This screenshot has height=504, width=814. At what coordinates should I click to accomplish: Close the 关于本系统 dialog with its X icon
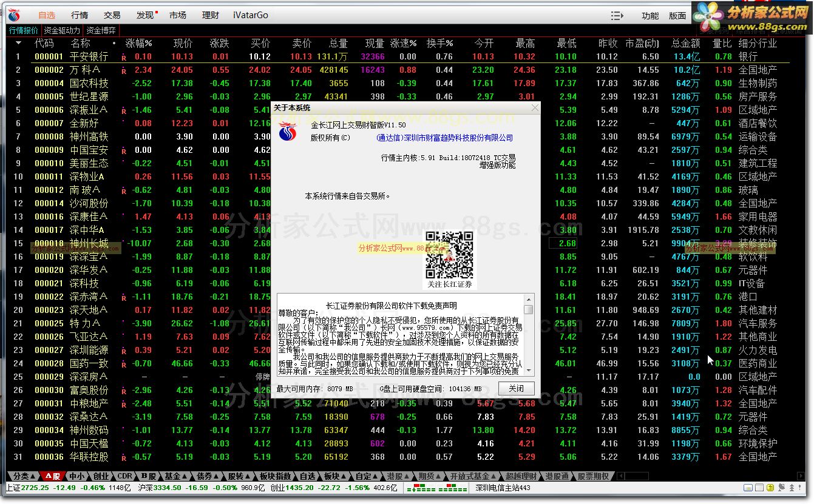pos(535,108)
